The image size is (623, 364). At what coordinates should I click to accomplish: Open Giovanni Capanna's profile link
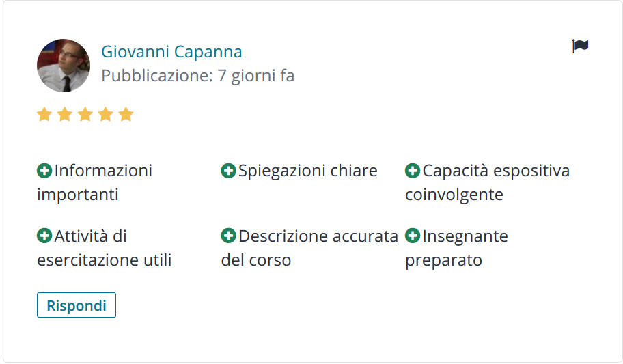(171, 52)
